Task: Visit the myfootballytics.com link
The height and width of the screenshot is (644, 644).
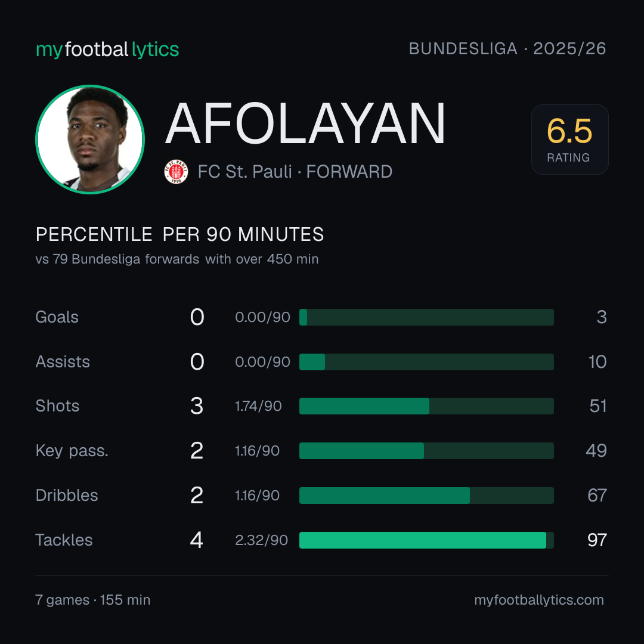Action: tap(539, 600)
